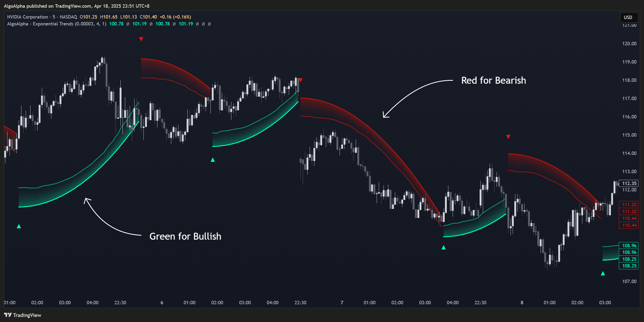Click the 112.00 price axis label
The height and width of the screenshot is (322, 644).
click(629, 190)
